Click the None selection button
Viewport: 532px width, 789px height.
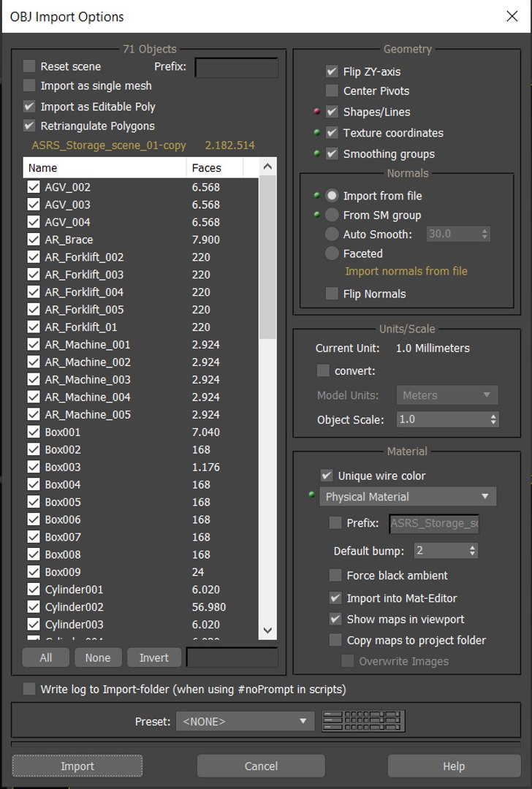click(x=98, y=657)
